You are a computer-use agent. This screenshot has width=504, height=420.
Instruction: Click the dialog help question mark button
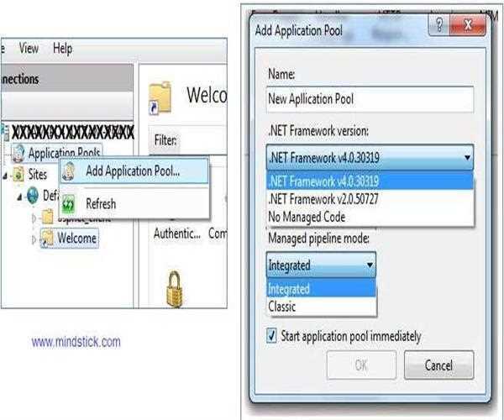(x=438, y=24)
